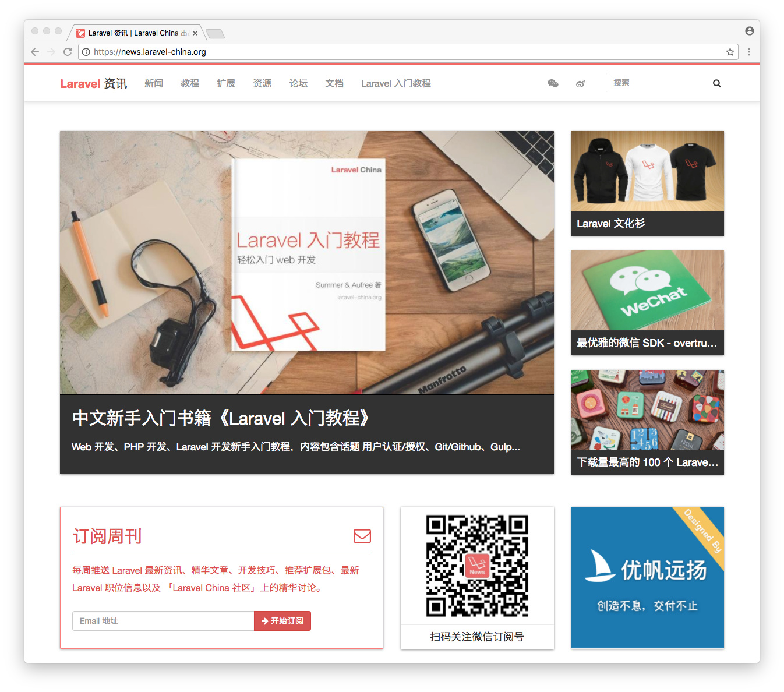This screenshot has width=784, height=692.
Task: Click the 每周推送 Laravel 最新资讯 description text
Action: coord(216,579)
